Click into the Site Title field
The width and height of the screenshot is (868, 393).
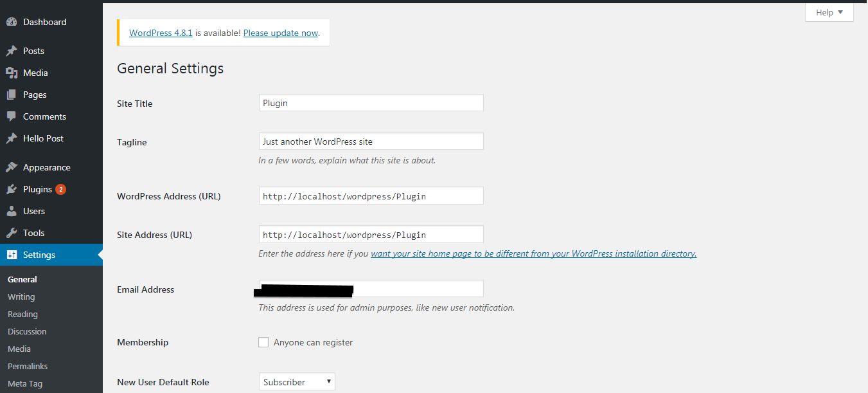coord(371,103)
